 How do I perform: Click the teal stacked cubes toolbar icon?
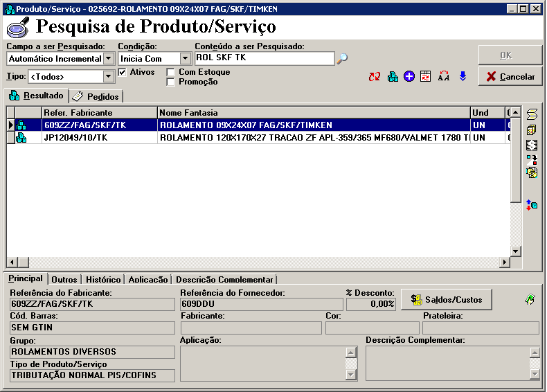coord(393,77)
